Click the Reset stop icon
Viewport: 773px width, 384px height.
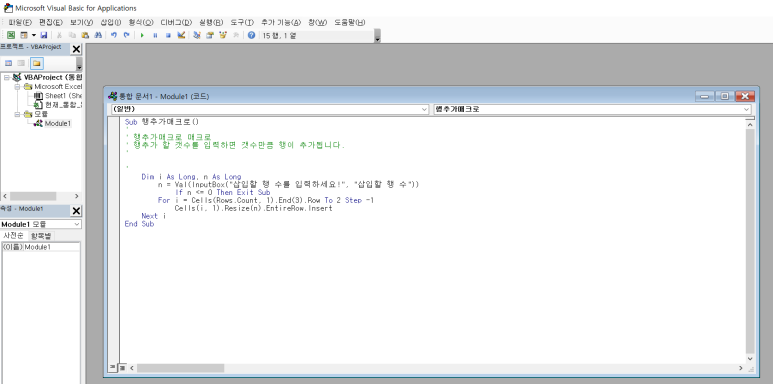(168, 35)
